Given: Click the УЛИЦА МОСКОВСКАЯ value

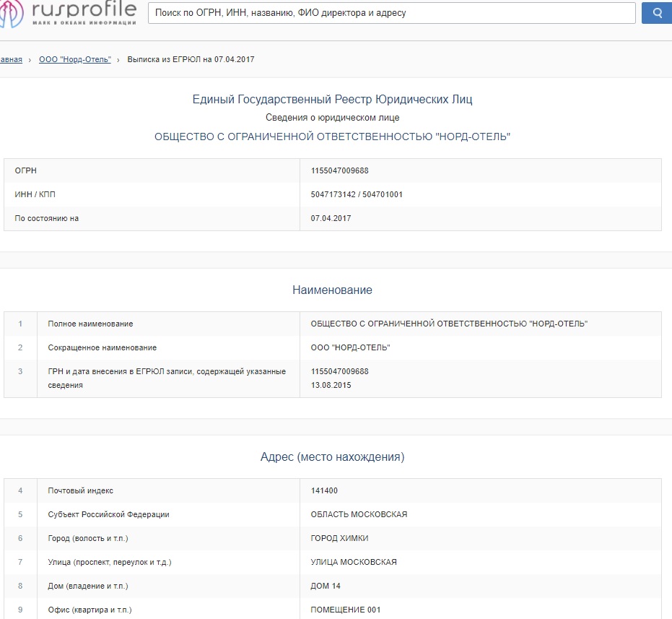Looking at the screenshot, I should click(354, 562).
